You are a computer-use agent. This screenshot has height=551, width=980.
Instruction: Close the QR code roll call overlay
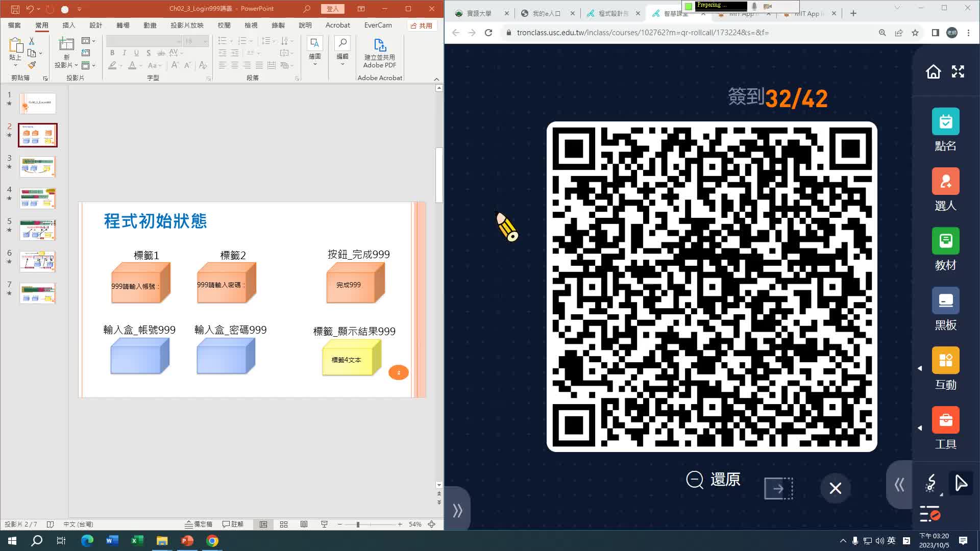[x=835, y=488]
